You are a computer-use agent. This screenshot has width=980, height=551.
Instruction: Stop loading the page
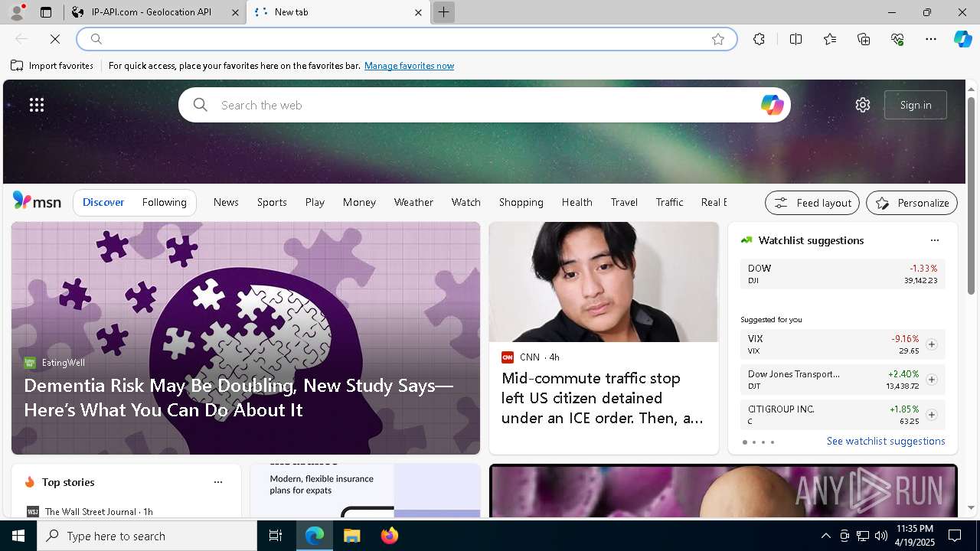pyautogui.click(x=55, y=39)
